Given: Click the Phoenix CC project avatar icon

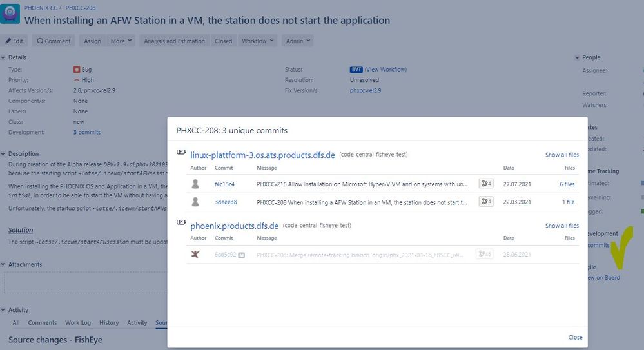Looking at the screenshot, I should coord(10,13).
